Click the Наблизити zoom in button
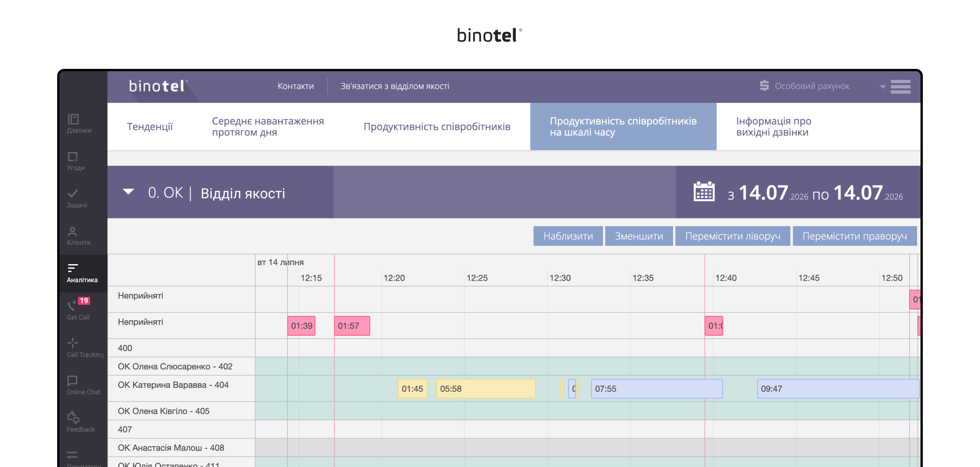 (x=568, y=236)
